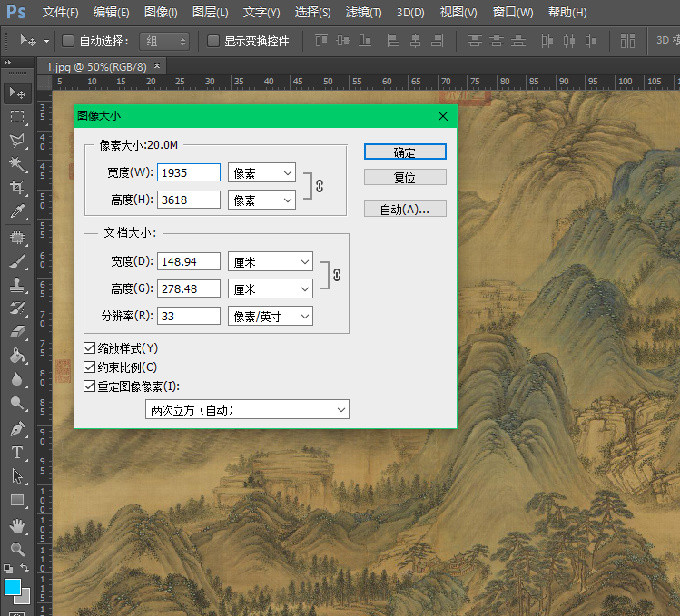
Task: Select the Hand tool
Action: pos(17,526)
